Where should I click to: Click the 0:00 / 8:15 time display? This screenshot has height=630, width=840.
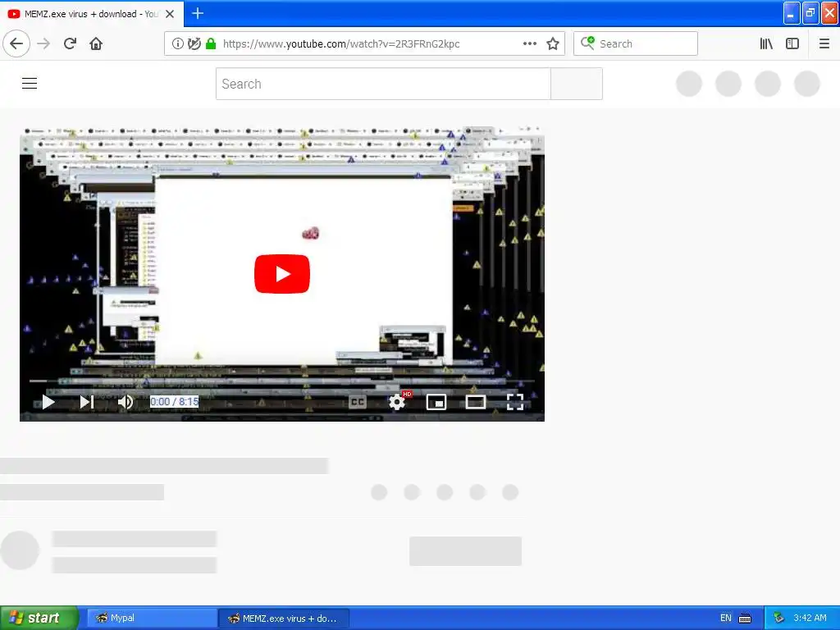[174, 402]
